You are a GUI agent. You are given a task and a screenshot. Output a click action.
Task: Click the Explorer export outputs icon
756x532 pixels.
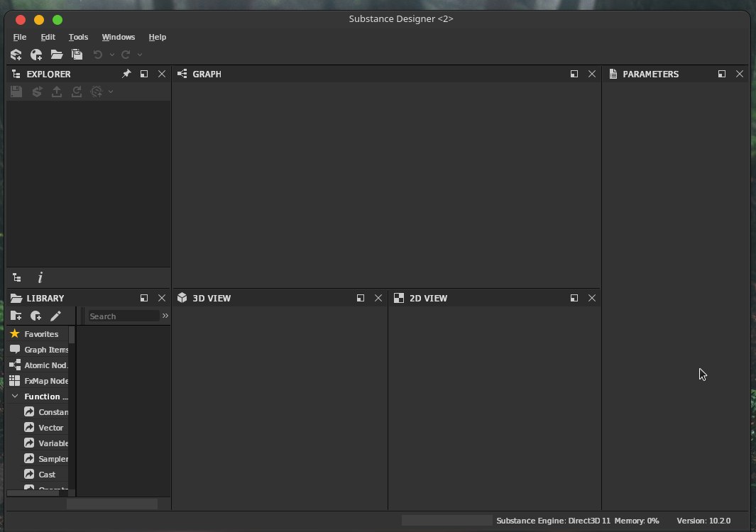tap(56, 92)
